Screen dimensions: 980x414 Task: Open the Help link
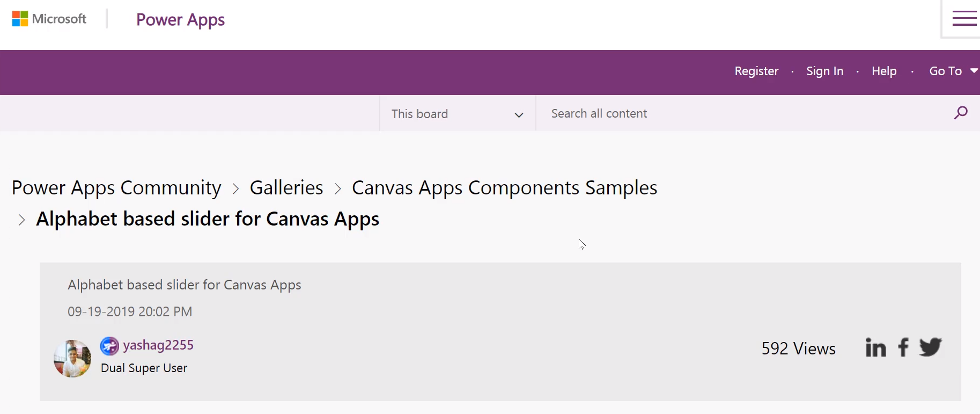tap(884, 71)
